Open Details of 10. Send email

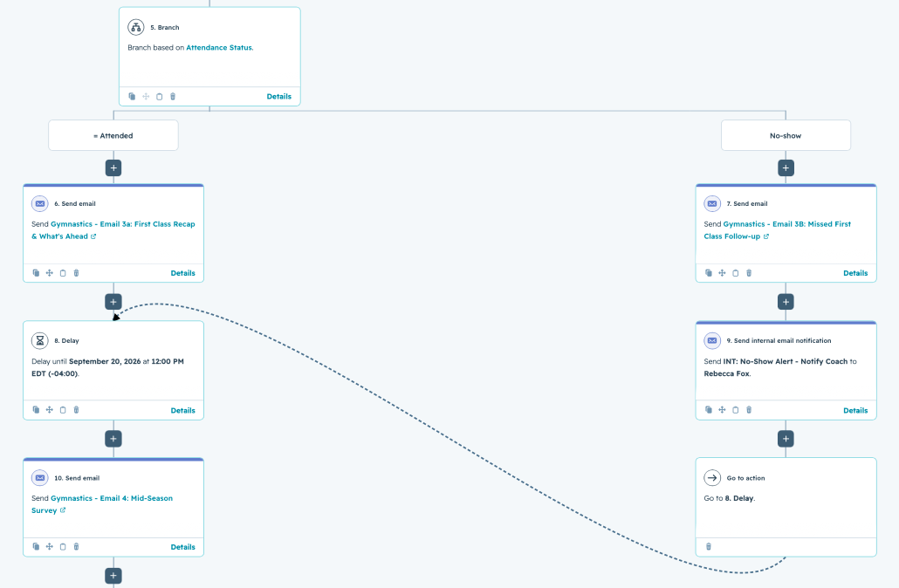tap(183, 547)
